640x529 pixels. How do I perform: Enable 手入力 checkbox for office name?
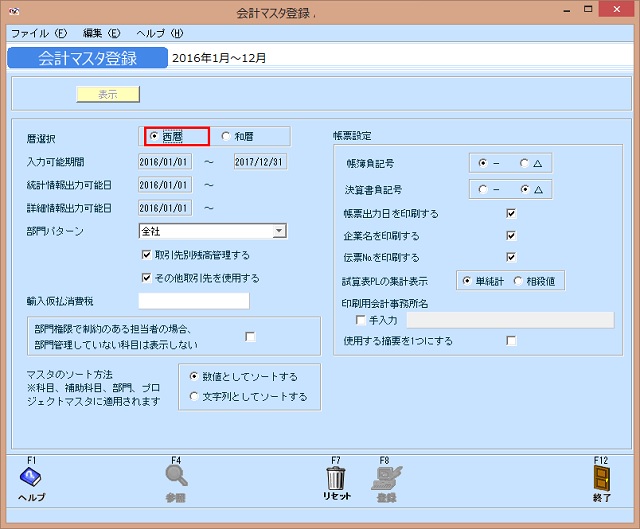[360, 320]
